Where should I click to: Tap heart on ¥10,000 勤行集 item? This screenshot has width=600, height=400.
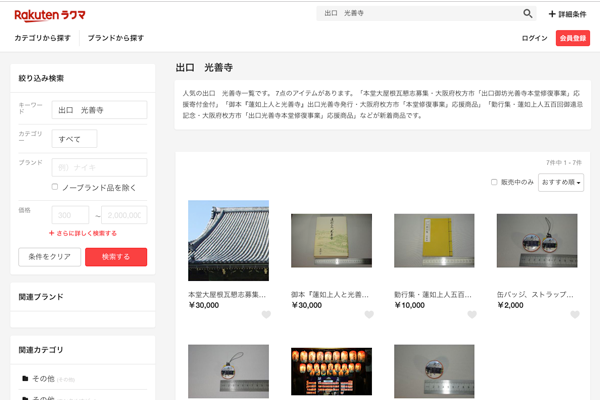point(471,315)
